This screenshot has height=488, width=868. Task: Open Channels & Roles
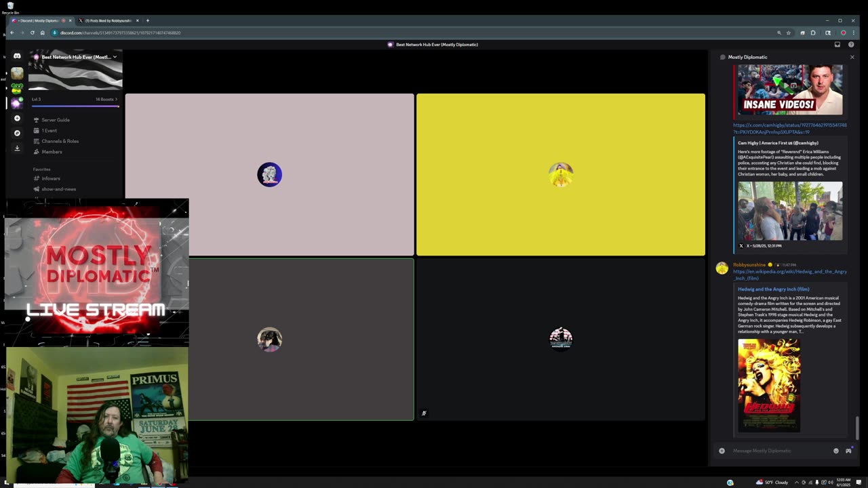point(60,141)
